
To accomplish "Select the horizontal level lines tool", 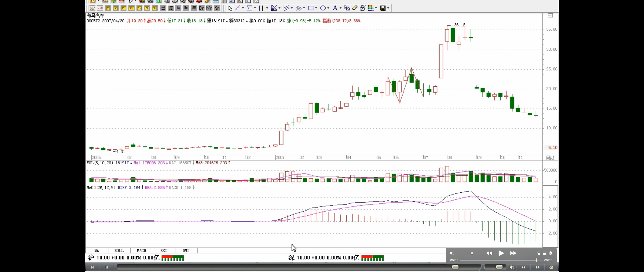I will [x=250, y=8].
